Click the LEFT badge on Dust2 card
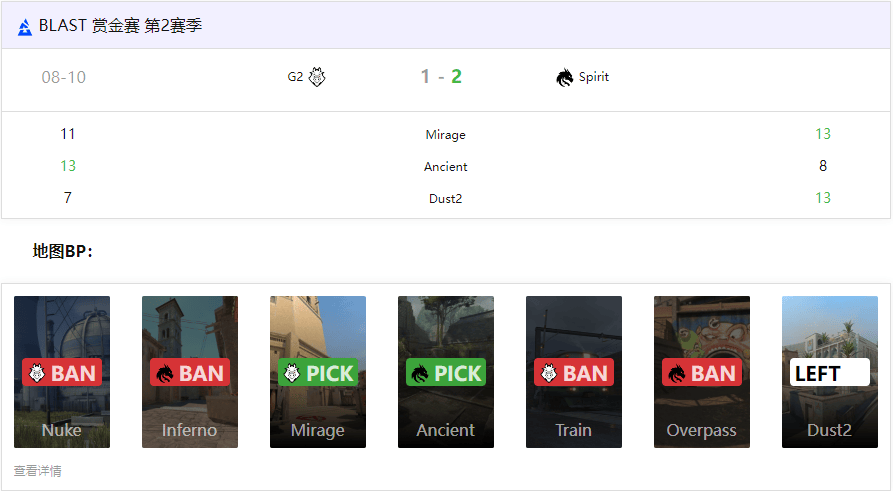The width and height of the screenshot is (893, 491). click(830, 373)
